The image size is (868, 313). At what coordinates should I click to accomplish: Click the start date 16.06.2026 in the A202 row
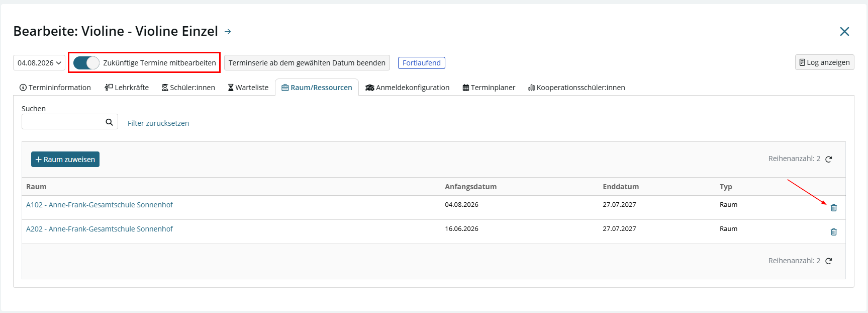click(x=461, y=229)
